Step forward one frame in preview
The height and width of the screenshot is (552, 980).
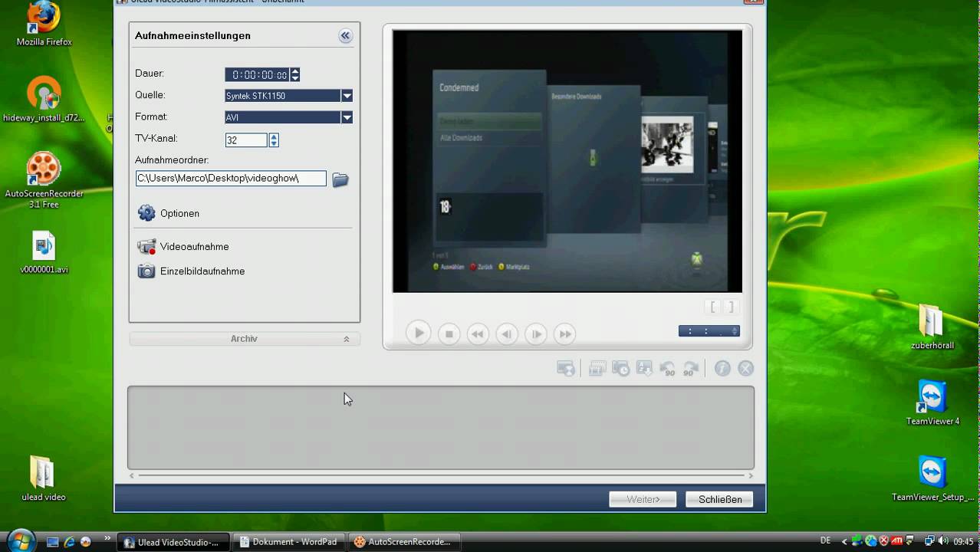click(x=536, y=333)
